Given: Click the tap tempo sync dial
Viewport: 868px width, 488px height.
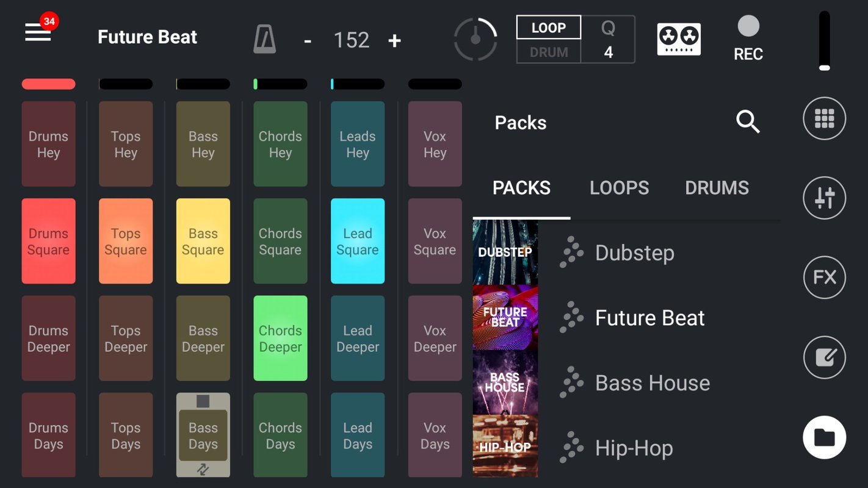Looking at the screenshot, I should point(476,39).
